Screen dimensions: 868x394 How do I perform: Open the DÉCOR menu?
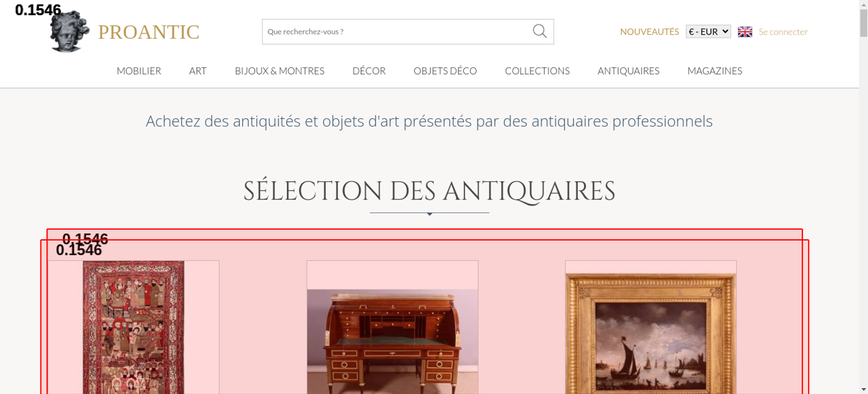tap(369, 71)
